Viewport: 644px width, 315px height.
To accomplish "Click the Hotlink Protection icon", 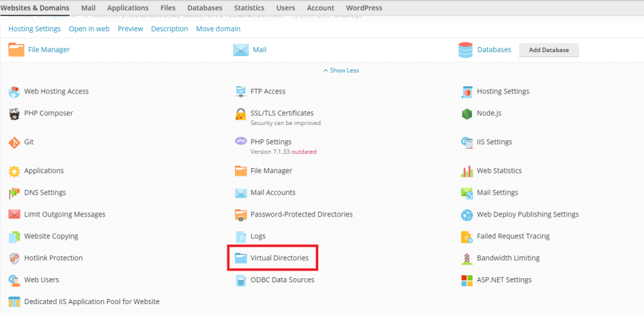I will coord(14,258).
